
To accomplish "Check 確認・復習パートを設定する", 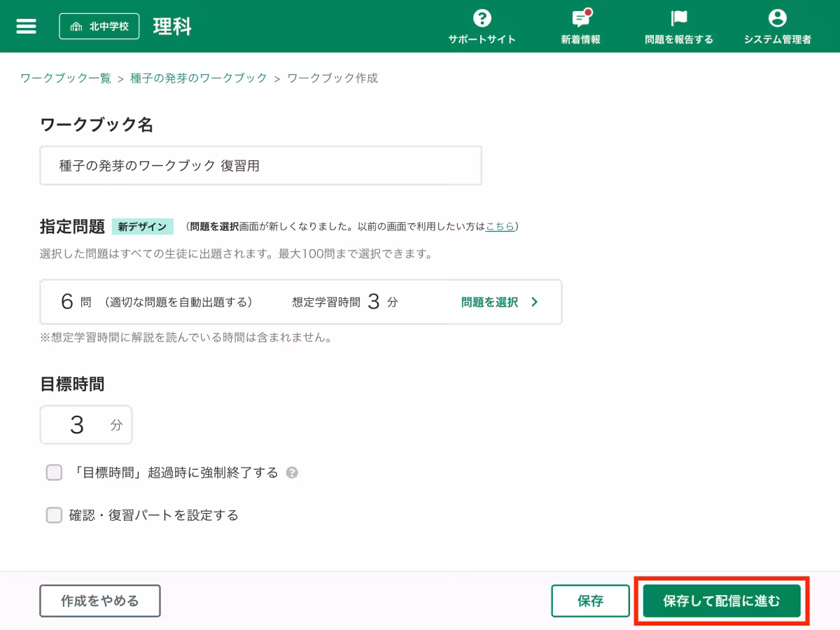I will point(54,515).
